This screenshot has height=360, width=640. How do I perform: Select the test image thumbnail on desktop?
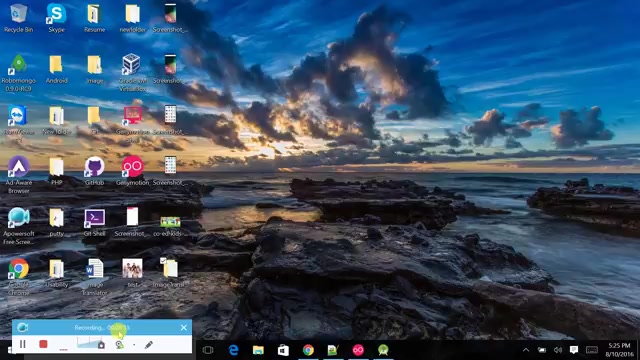133,273
